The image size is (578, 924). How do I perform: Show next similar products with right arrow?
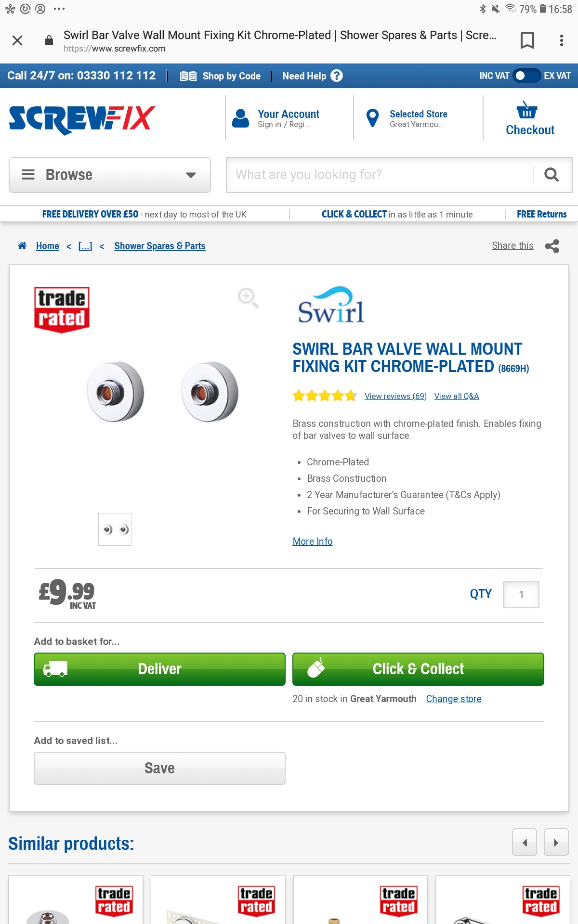pos(556,843)
